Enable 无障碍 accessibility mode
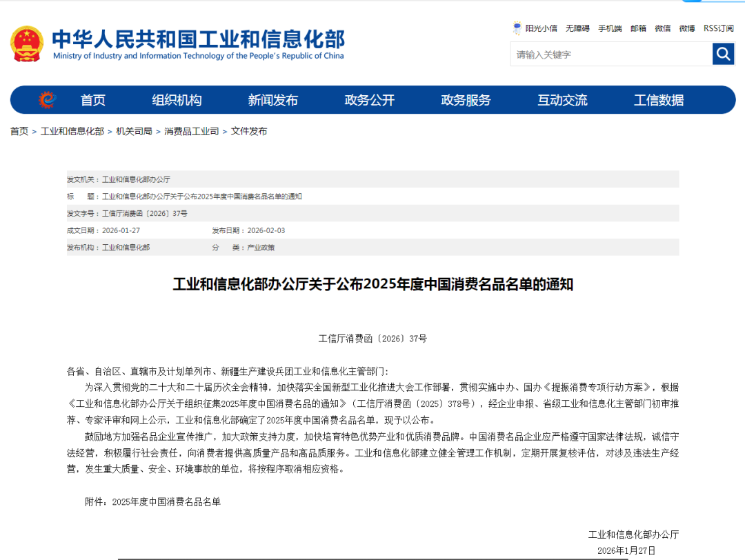Viewport: 745px width, 560px height. (577, 28)
